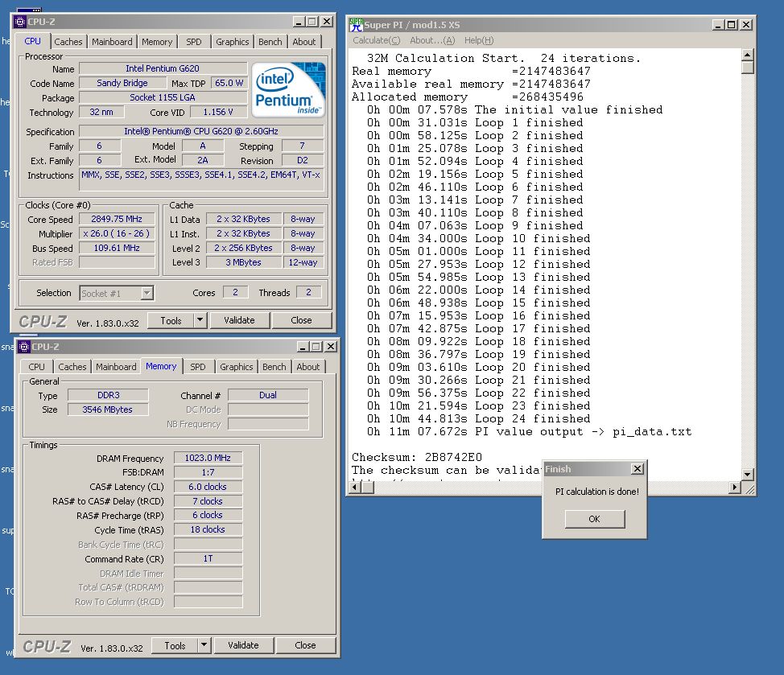This screenshot has height=675, width=784.
Task: Click Validate button in top CPU-Z window
Action: coord(239,319)
